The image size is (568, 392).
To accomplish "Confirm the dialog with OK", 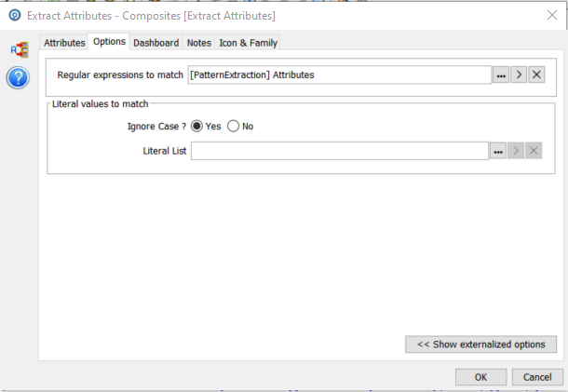I will [x=480, y=377].
